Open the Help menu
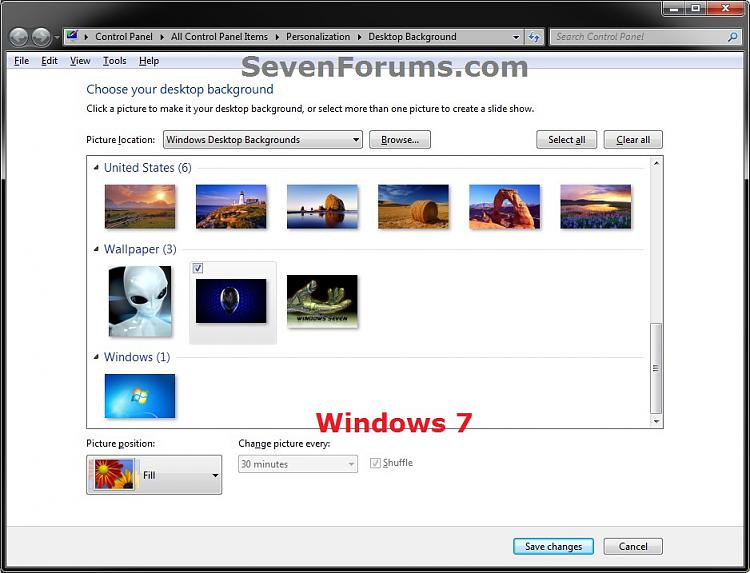The height and width of the screenshot is (573, 750). (149, 61)
